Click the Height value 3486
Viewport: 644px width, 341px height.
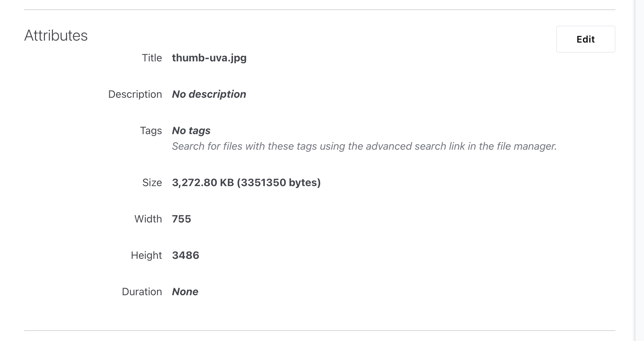pyautogui.click(x=186, y=255)
